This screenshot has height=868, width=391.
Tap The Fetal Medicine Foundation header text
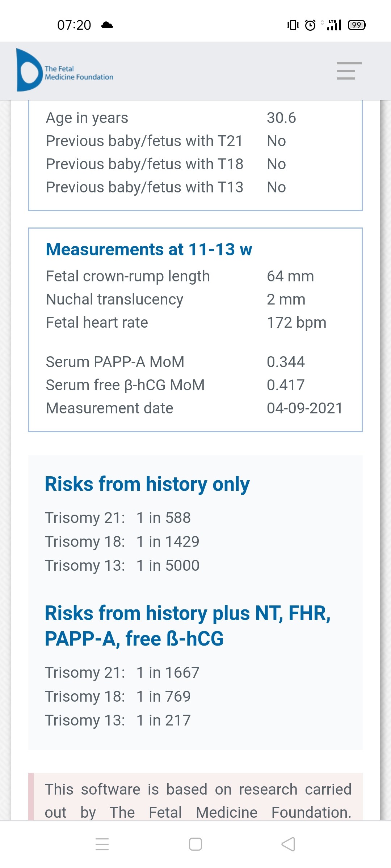pos(79,73)
